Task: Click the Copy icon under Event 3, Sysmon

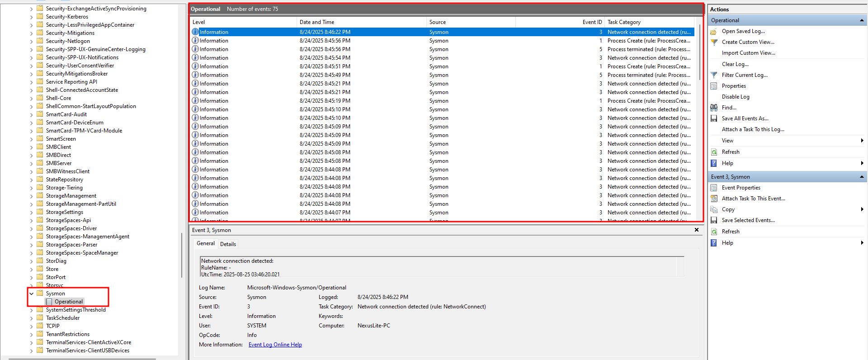Action: [714, 209]
